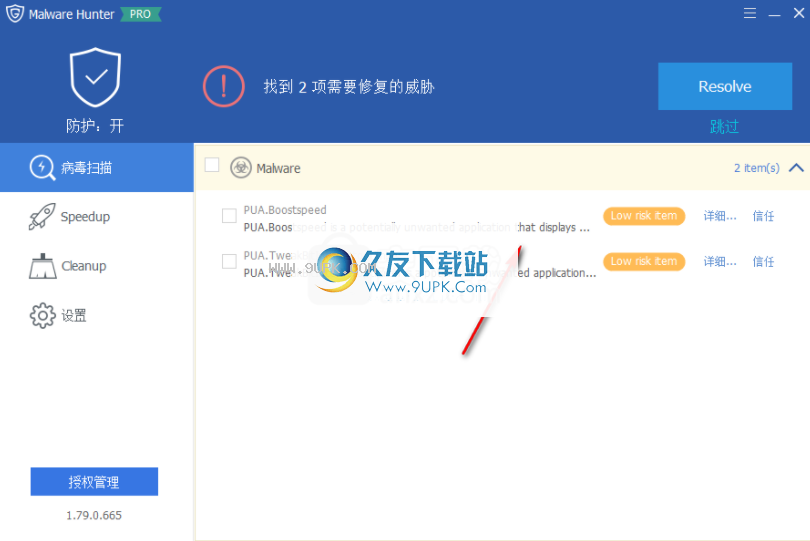This screenshot has height=541, width=810.
Task: Click Low risk item badge for PUA.Boostspeed
Action: [x=644, y=216]
